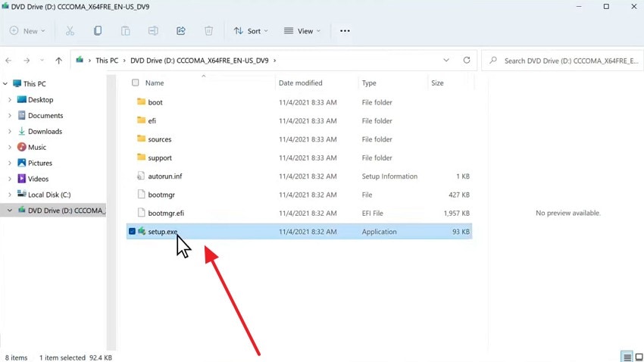The width and height of the screenshot is (644, 362).
Task: Click the autorun.inf file icon
Action: coord(141,176)
